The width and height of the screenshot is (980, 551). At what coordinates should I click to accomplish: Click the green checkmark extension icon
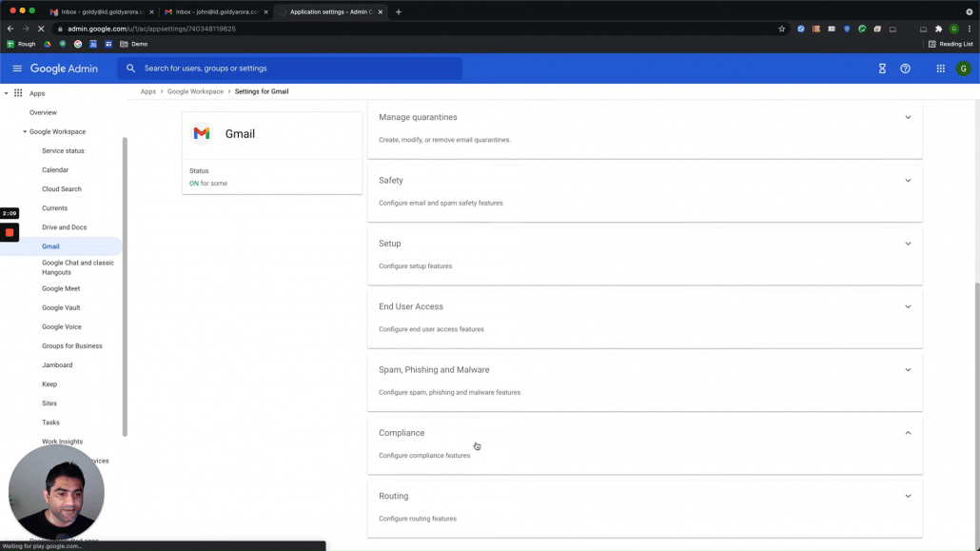(x=862, y=29)
